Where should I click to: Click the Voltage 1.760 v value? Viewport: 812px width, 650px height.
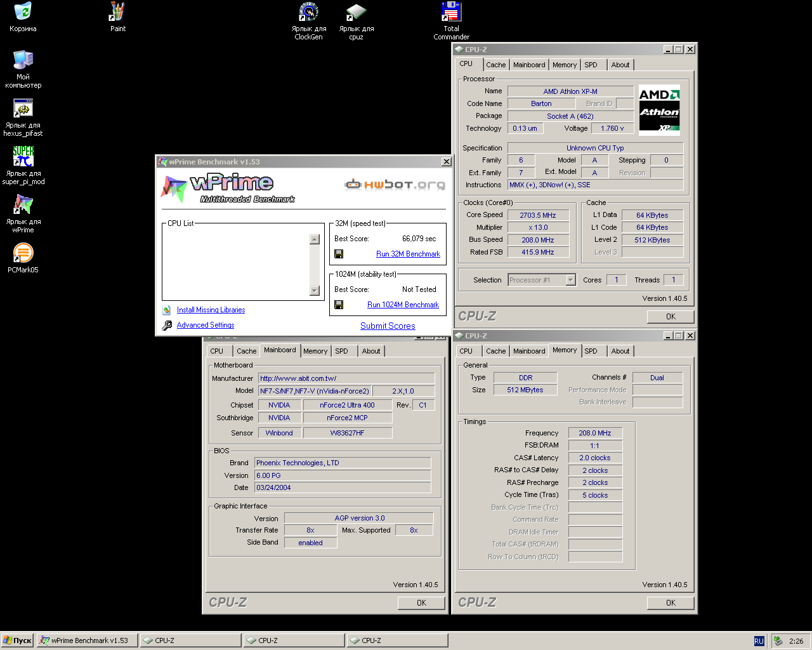tap(612, 128)
